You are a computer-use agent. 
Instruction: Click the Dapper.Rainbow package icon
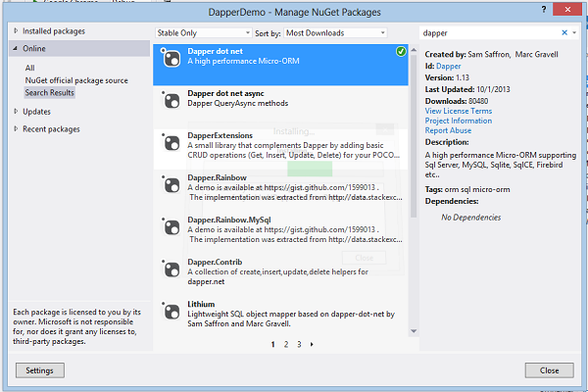[171, 184]
